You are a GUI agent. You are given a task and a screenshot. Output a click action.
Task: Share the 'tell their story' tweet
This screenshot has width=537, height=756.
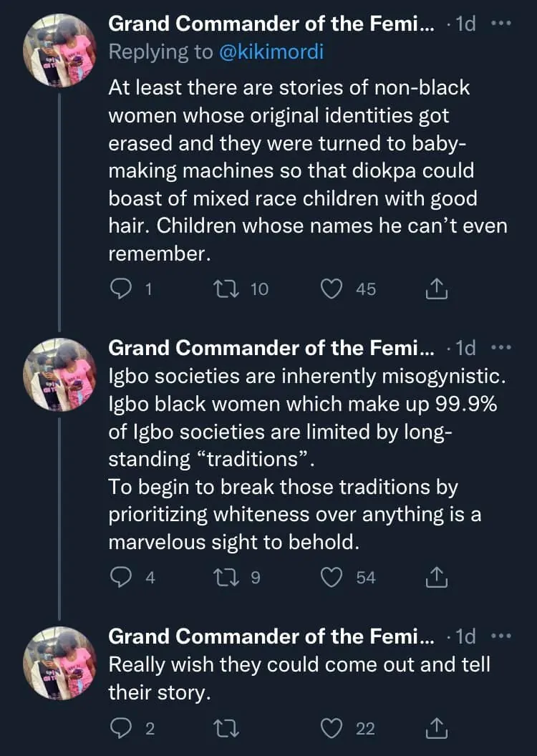pyautogui.click(x=436, y=728)
